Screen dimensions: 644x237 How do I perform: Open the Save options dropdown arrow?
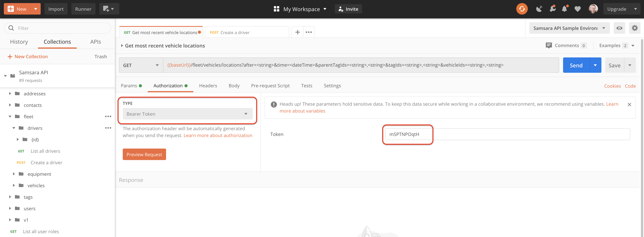630,65
